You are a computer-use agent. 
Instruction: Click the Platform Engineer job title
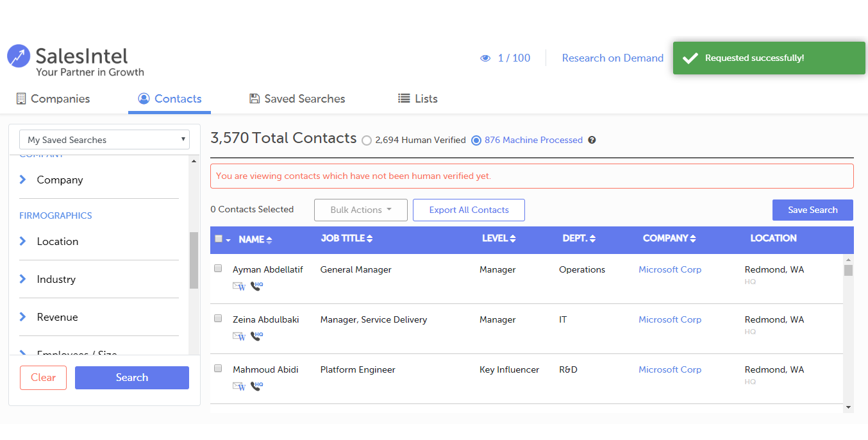click(358, 370)
